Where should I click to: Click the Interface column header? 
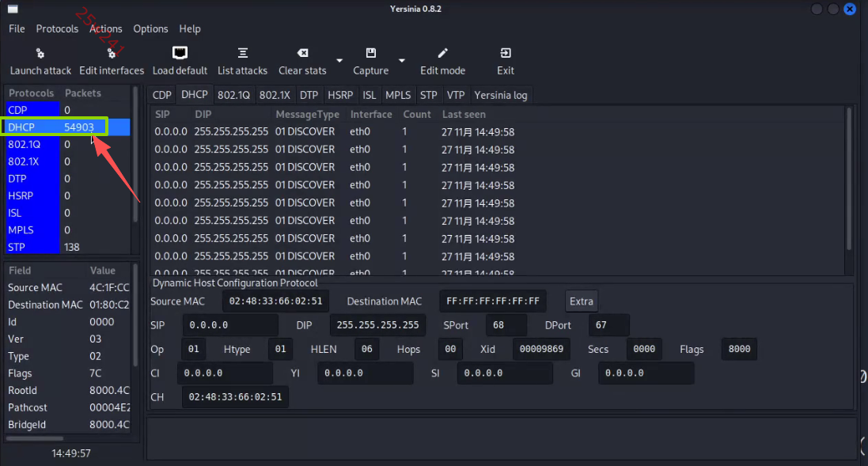point(371,115)
